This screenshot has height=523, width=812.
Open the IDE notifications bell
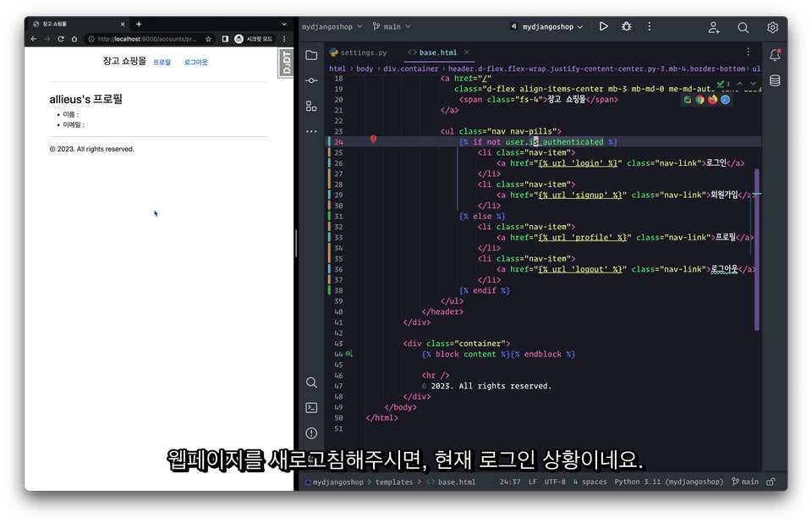tap(775, 55)
